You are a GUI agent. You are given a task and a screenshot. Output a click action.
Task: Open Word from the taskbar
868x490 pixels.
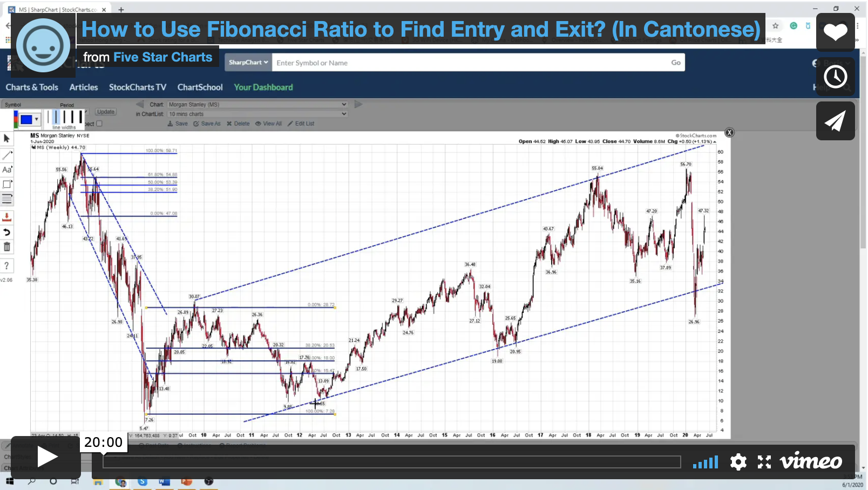click(164, 482)
